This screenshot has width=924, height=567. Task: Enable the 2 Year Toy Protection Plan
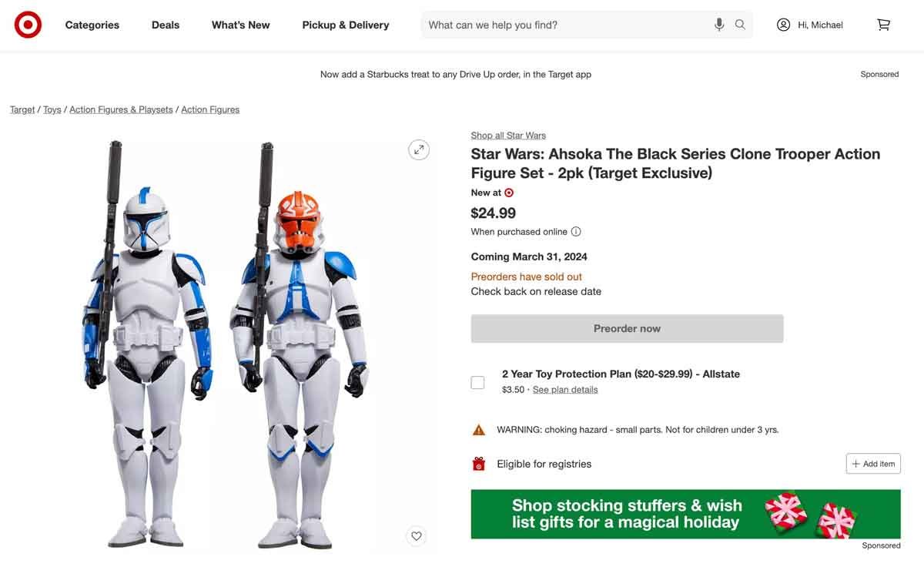(x=477, y=381)
